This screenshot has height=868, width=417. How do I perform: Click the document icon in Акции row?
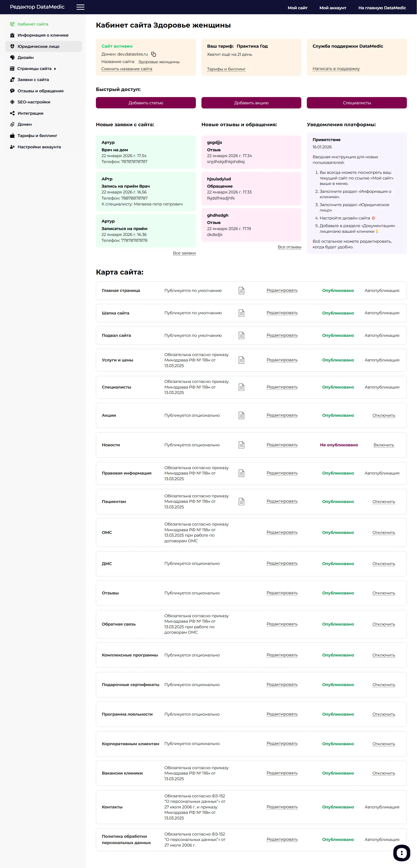click(241, 415)
